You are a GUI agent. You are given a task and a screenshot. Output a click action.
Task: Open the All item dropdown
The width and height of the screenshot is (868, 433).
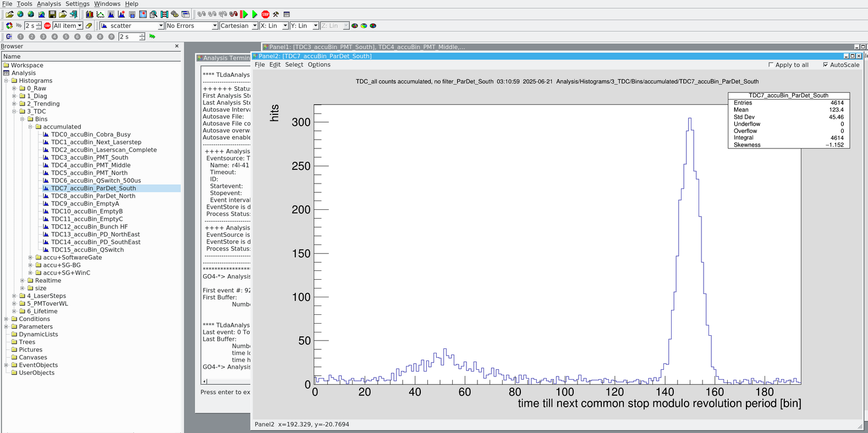(68, 26)
